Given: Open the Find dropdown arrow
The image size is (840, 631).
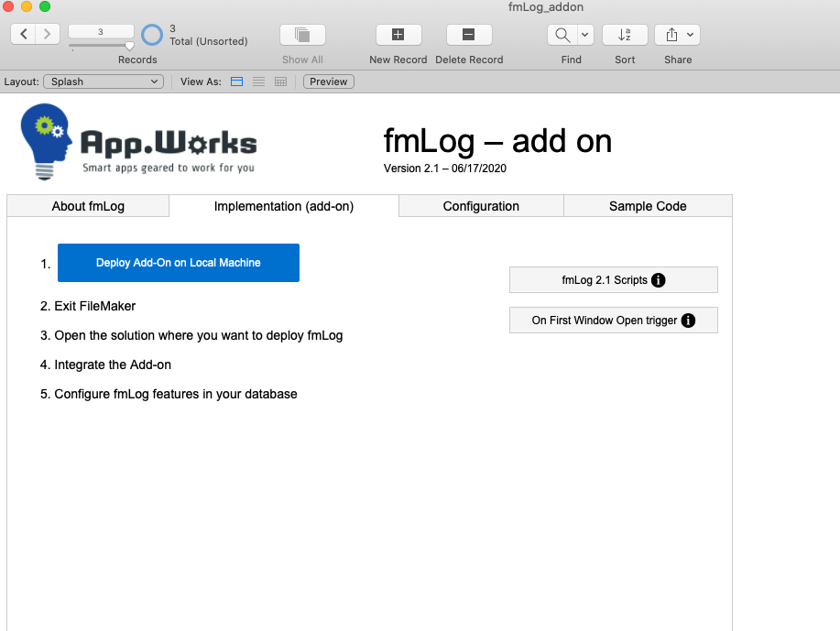Looking at the screenshot, I should pyautogui.click(x=585, y=35).
